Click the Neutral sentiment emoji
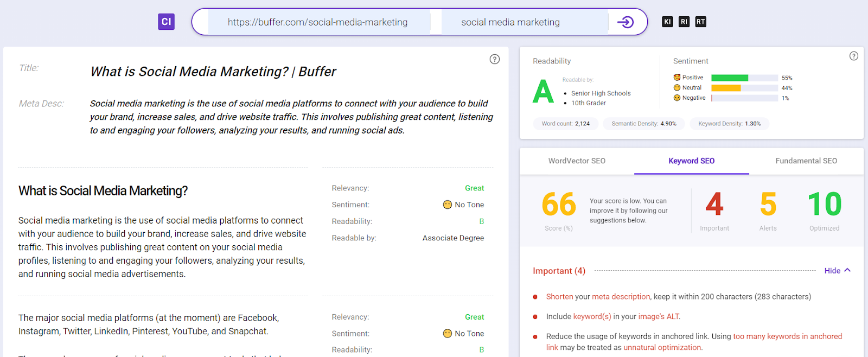This screenshot has width=868, height=357. pyautogui.click(x=677, y=87)
